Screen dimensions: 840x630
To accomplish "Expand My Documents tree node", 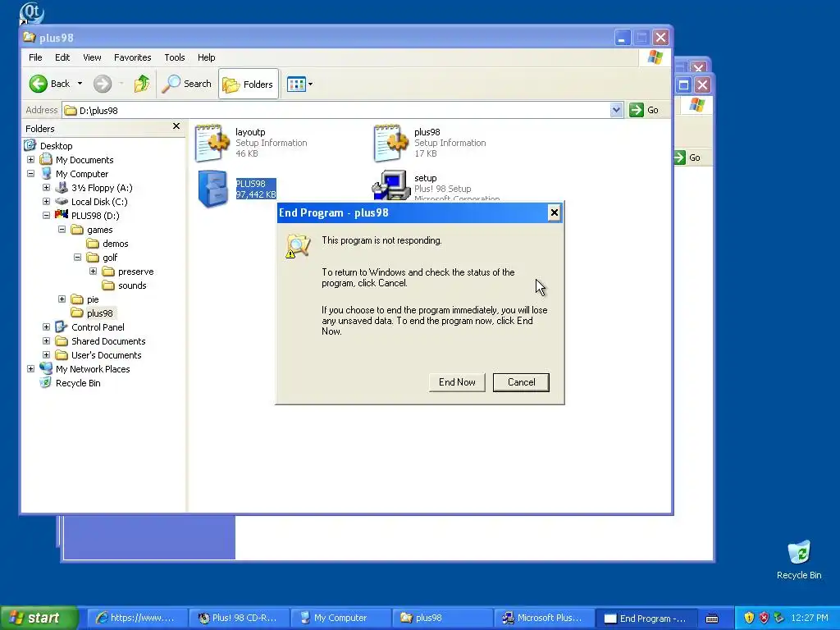I will [x=30, y=160].
